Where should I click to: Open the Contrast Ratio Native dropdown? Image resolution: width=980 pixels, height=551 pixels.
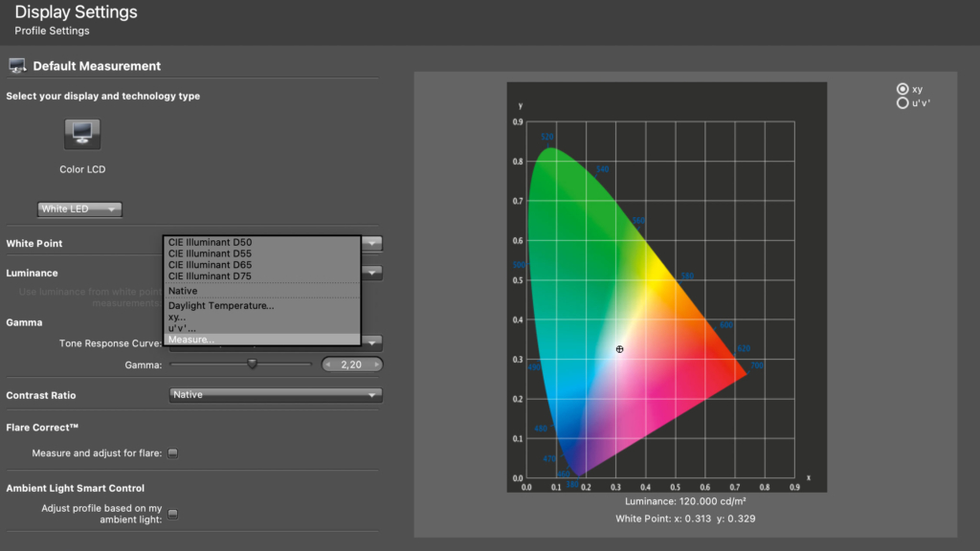click(x=276, y=395)
